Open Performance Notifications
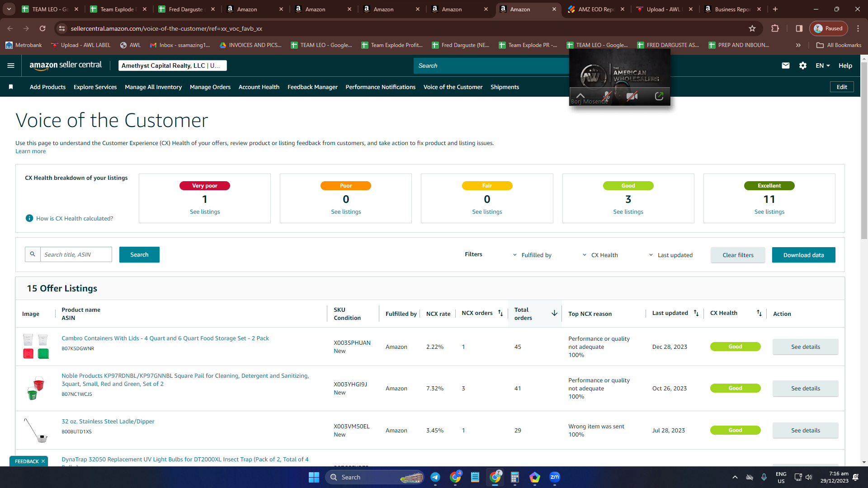 [381, 87]
